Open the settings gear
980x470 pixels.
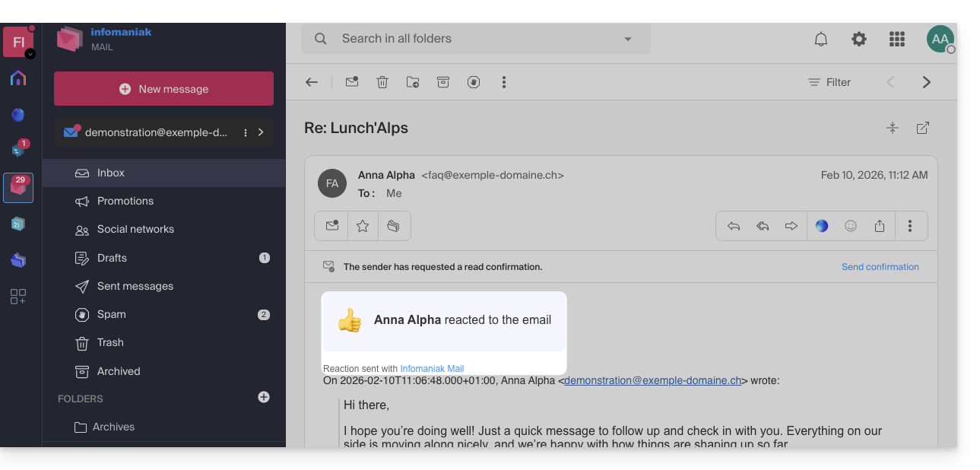click(x=859, y=40)
